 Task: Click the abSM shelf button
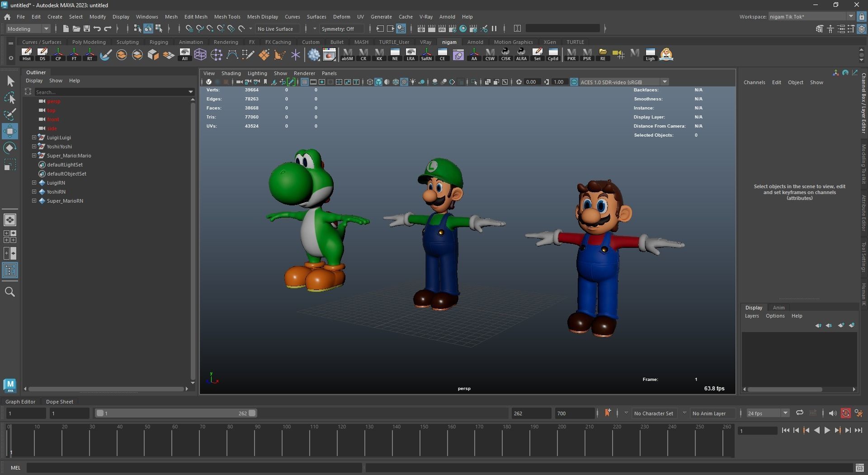click(x=347, y=54)
